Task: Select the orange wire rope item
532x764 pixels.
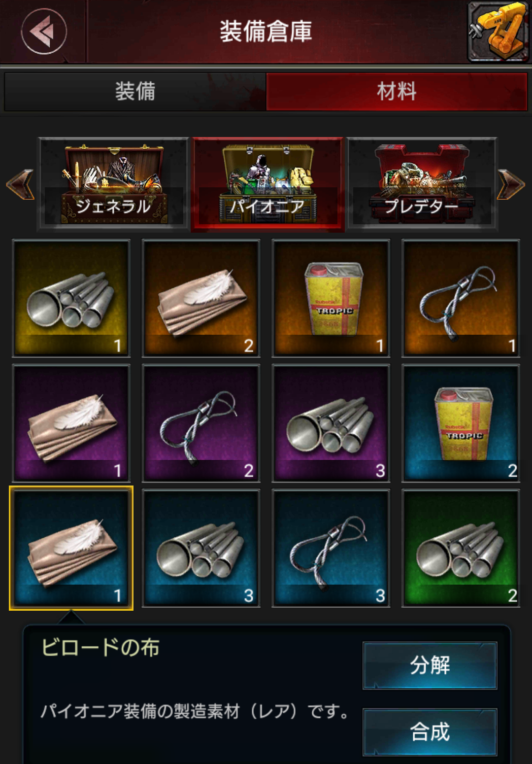Action: click(461, 298)
